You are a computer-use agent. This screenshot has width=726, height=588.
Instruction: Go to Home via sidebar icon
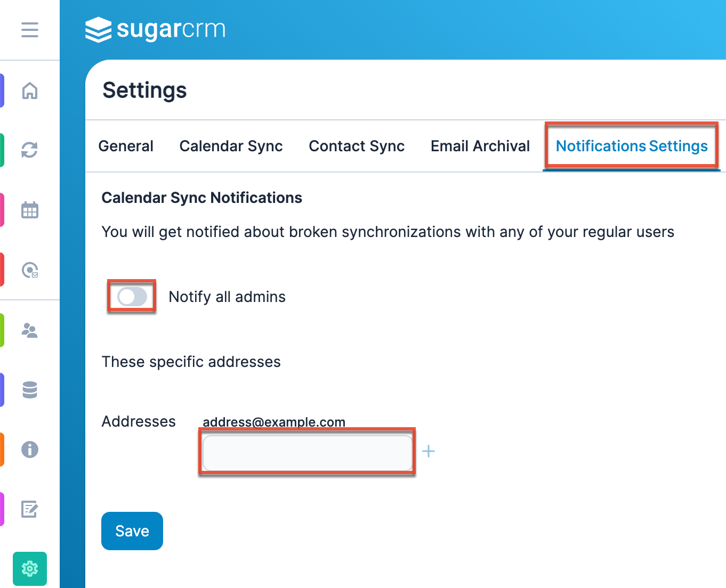coord(30,91)
